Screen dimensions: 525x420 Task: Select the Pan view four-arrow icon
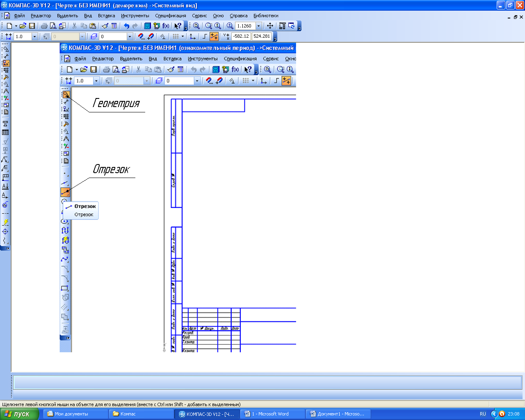[270, 26]
